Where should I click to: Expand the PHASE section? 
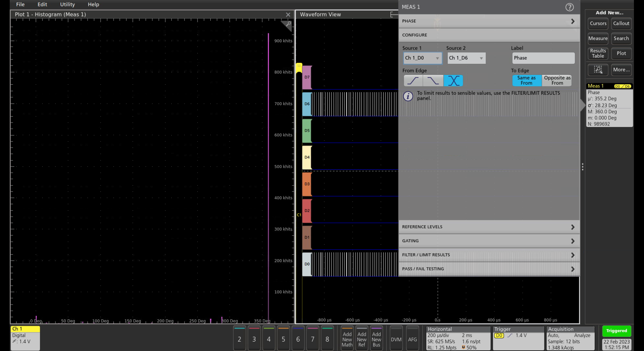point(489,21)
